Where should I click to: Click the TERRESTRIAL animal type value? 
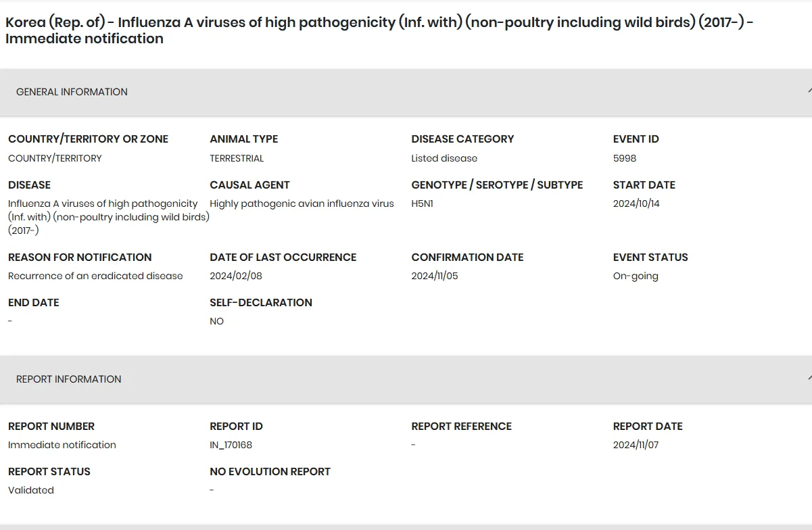(237, 158)
